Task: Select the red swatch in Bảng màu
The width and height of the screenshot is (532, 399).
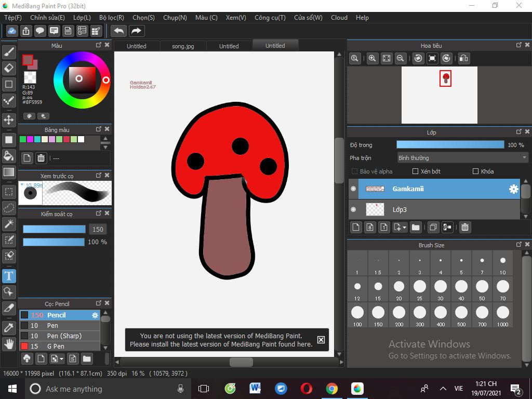Action: pos(66,139)
